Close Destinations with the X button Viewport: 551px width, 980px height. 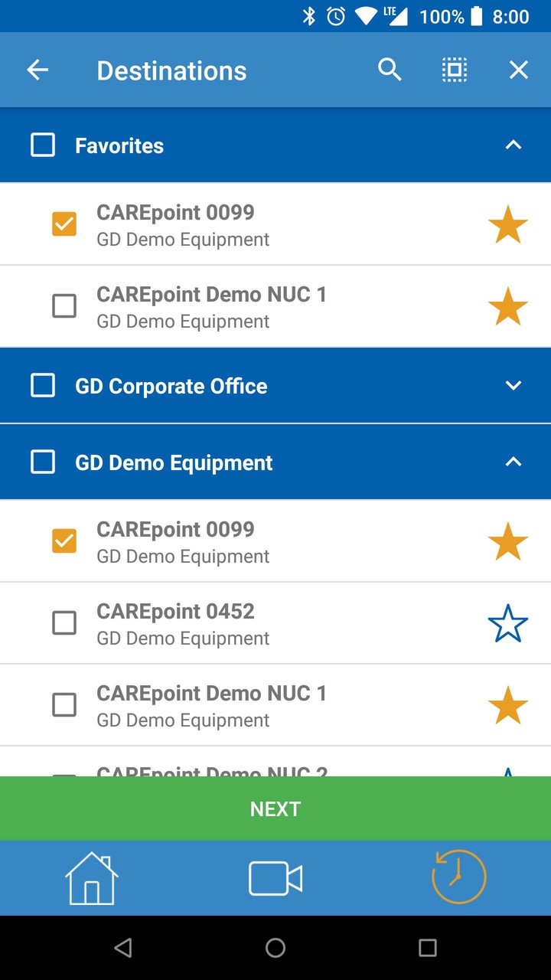[x=519, y=70]
